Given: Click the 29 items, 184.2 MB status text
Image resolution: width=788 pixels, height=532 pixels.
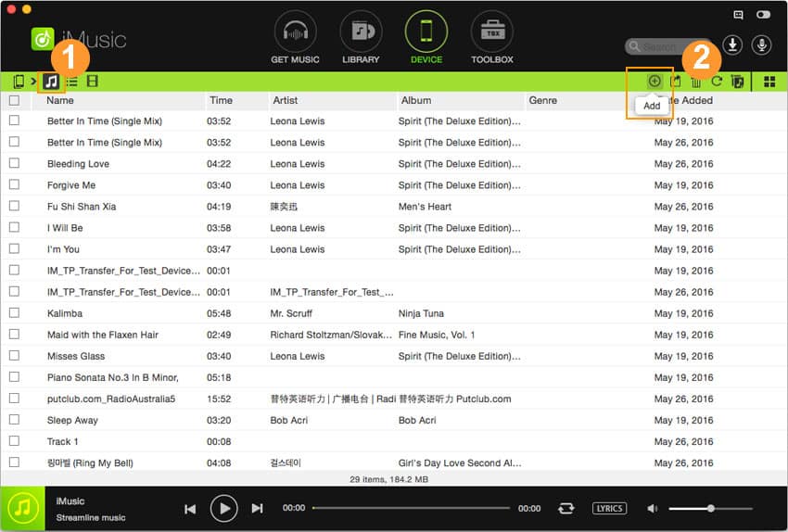Looking at the screenshot, I should pos(389,479).
